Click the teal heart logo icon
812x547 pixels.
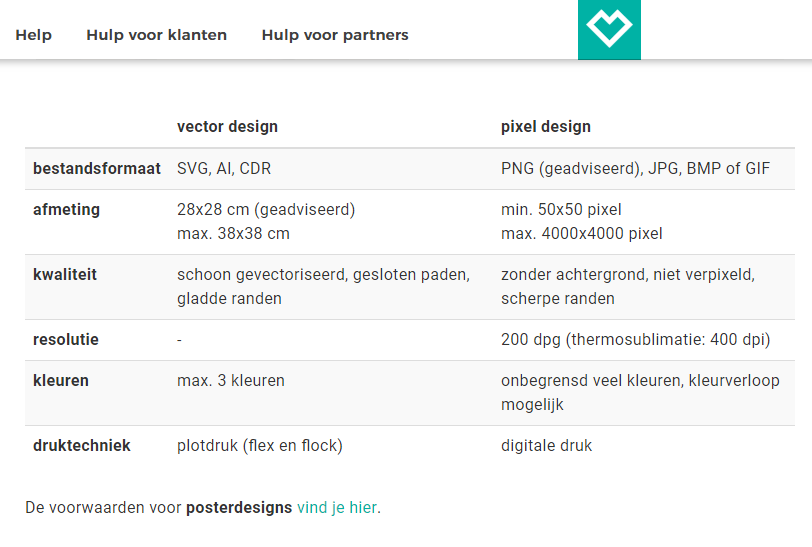tap(609, 30)
